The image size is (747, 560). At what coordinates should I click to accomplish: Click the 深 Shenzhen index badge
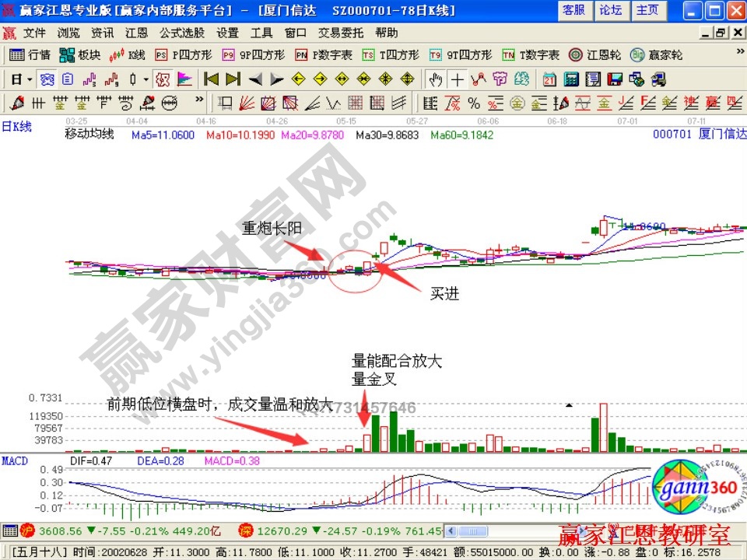245,530
